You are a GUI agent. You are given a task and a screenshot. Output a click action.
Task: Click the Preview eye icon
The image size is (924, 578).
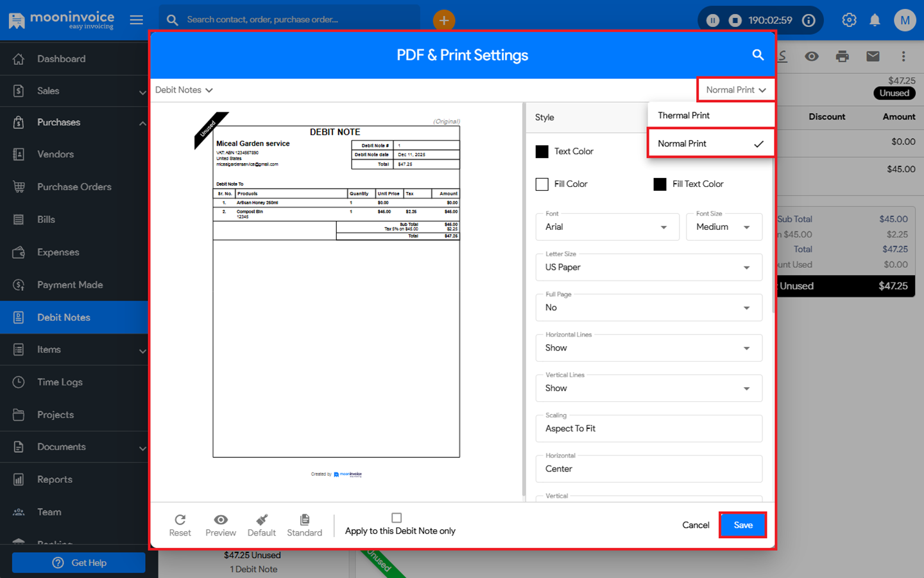(221, 520)
